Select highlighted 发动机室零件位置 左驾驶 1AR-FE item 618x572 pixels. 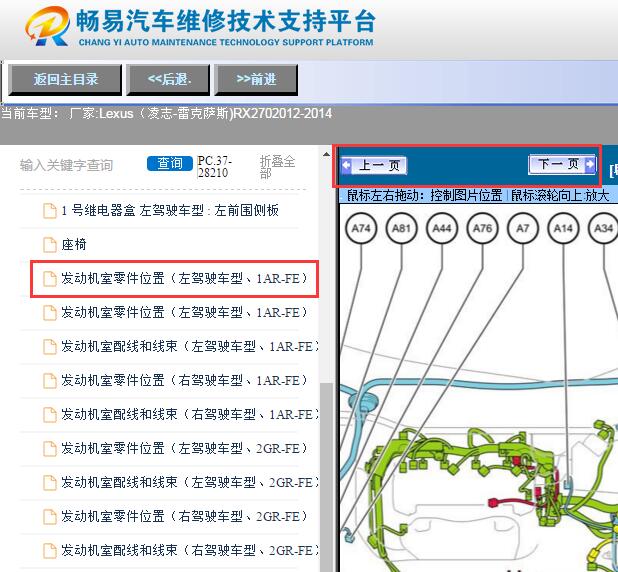tap(175, 279)
